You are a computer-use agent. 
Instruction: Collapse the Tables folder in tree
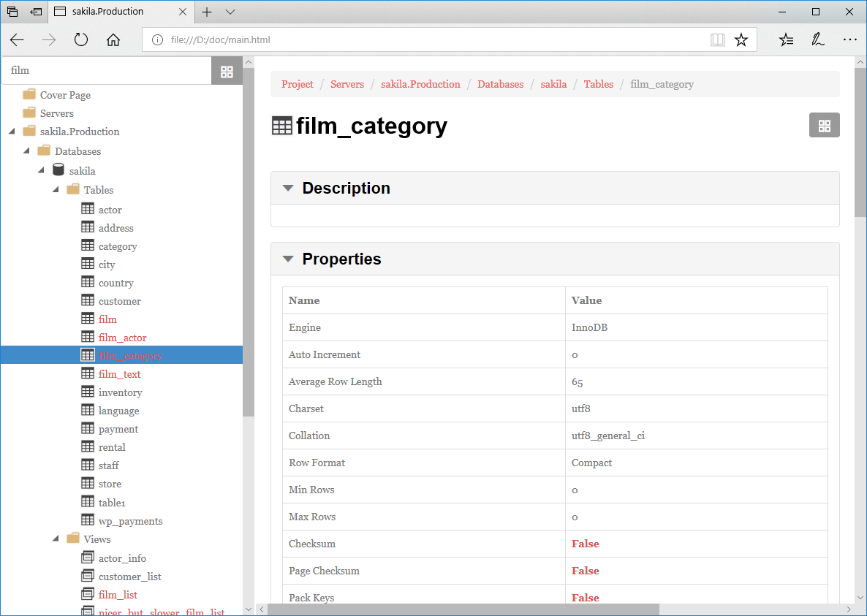click(56, 190)
